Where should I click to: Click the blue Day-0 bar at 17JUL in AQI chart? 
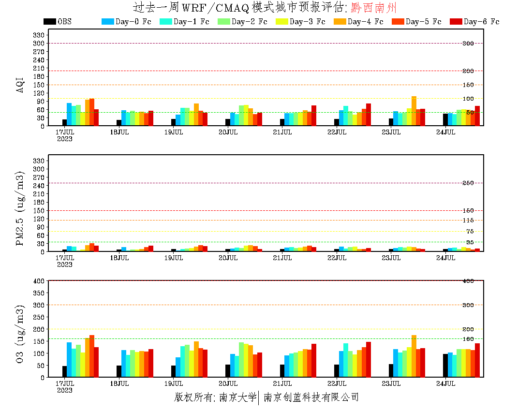[x=69, y=115]
